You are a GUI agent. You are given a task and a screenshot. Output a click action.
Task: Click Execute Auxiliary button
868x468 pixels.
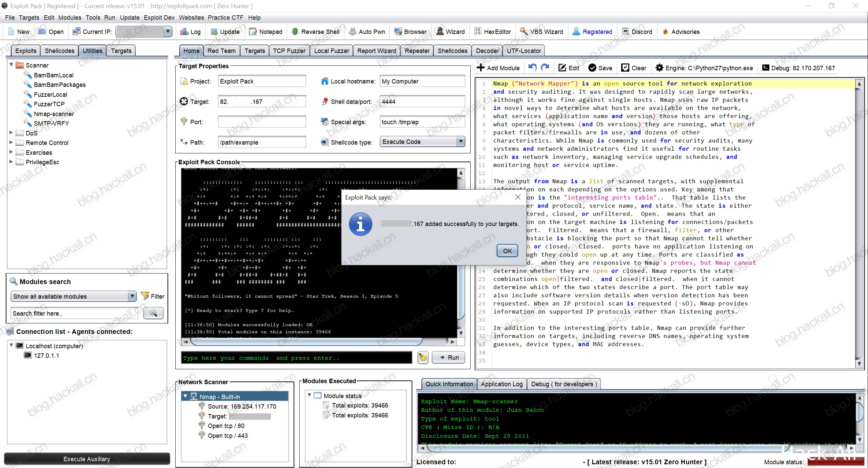[87, 459]
